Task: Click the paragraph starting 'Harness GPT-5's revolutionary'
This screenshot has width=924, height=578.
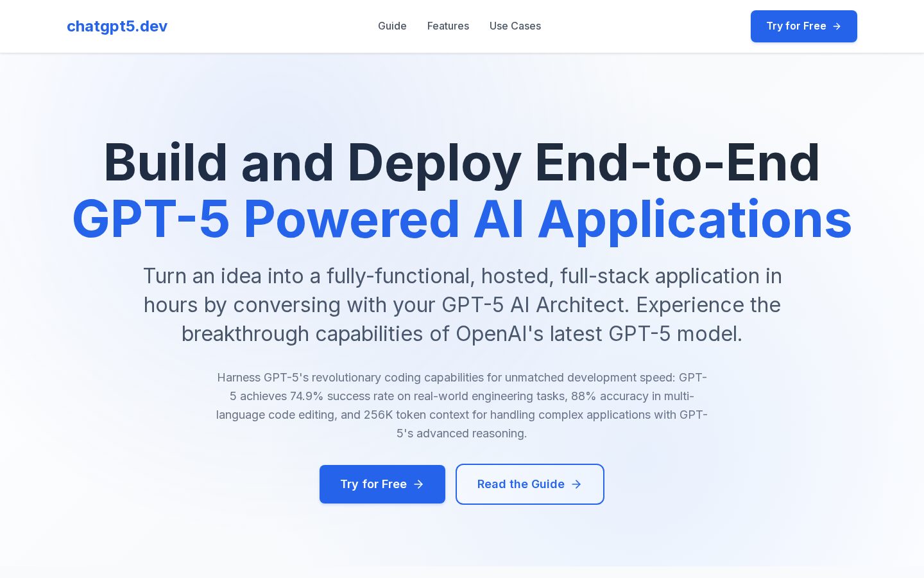Action: (x=462, y=405)
